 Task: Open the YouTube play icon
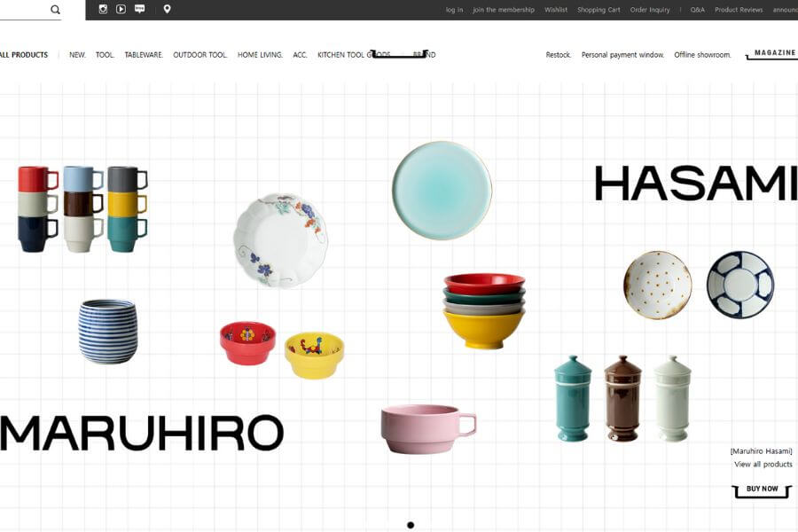pos(121,9)
